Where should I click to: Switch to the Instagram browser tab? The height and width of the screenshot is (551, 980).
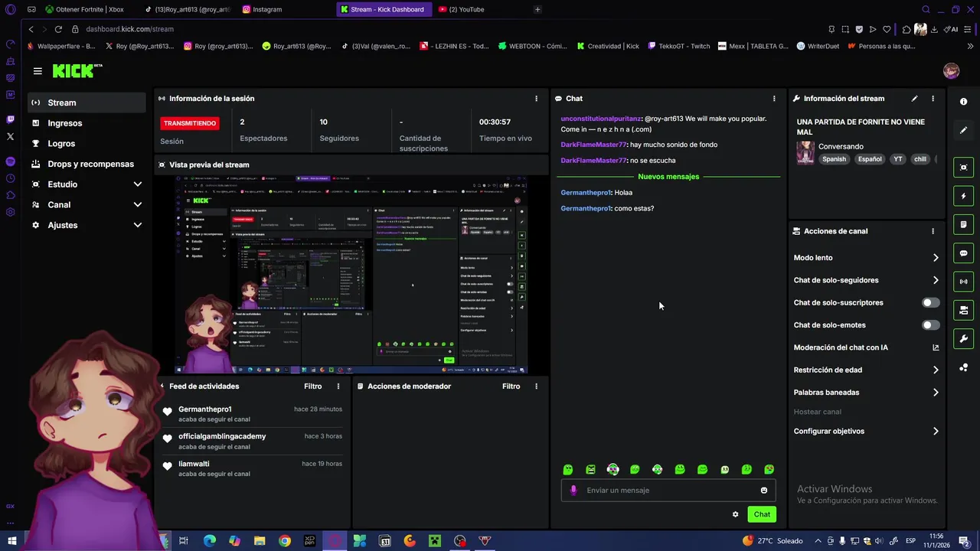coord(283,9)
